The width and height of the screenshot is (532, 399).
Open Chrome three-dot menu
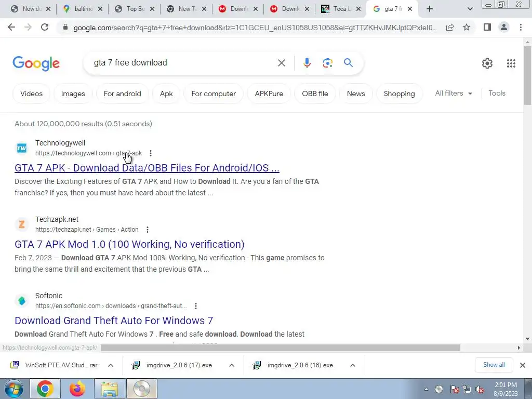pyautogui.click(x=521, y=27)
